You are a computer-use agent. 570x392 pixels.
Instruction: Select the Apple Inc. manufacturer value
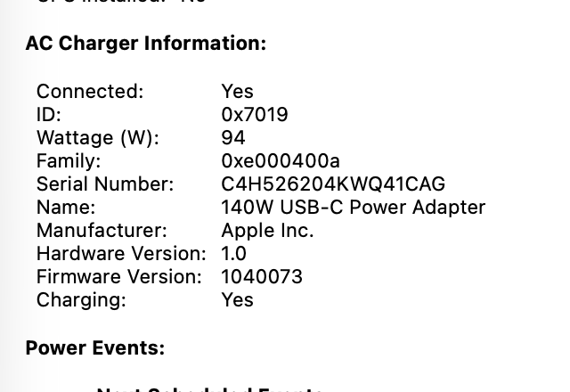click(267, 231)
